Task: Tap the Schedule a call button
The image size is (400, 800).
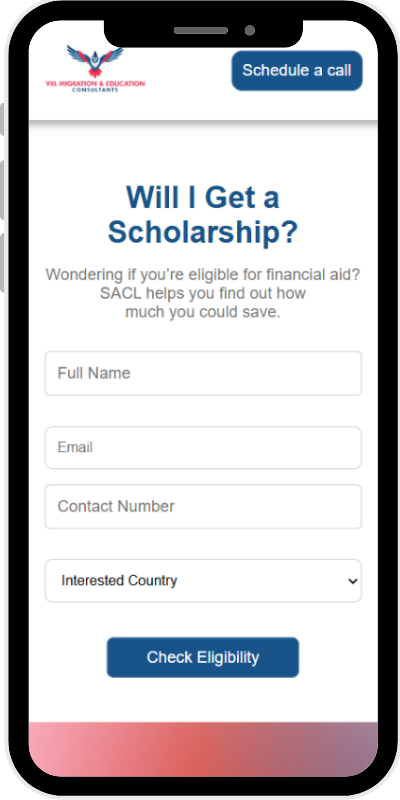Action: tap(297, 70)
